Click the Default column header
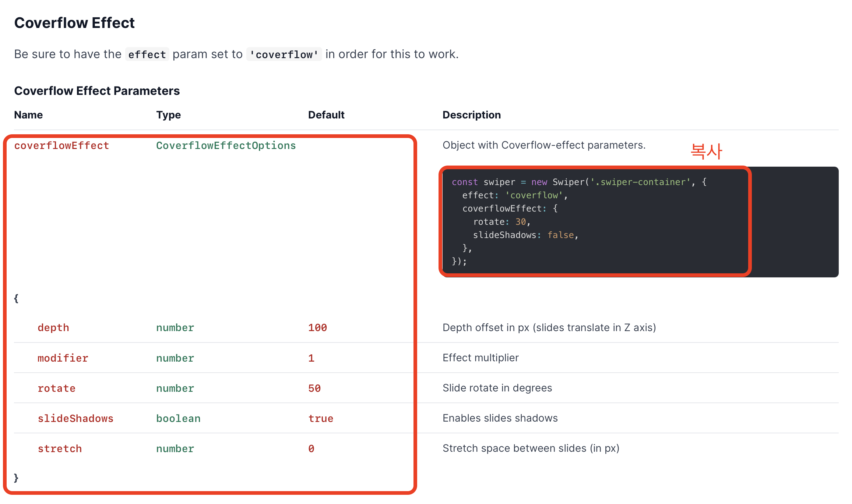Screen dimensions: 852x504 326,115
